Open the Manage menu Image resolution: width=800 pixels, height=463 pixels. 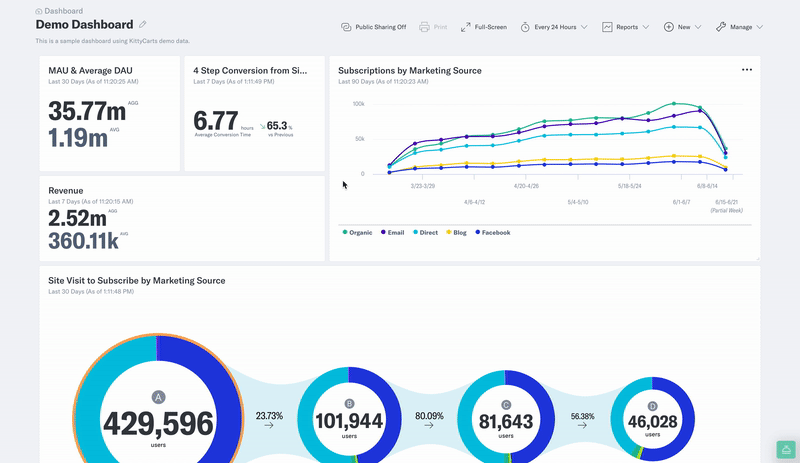(739, 27)
